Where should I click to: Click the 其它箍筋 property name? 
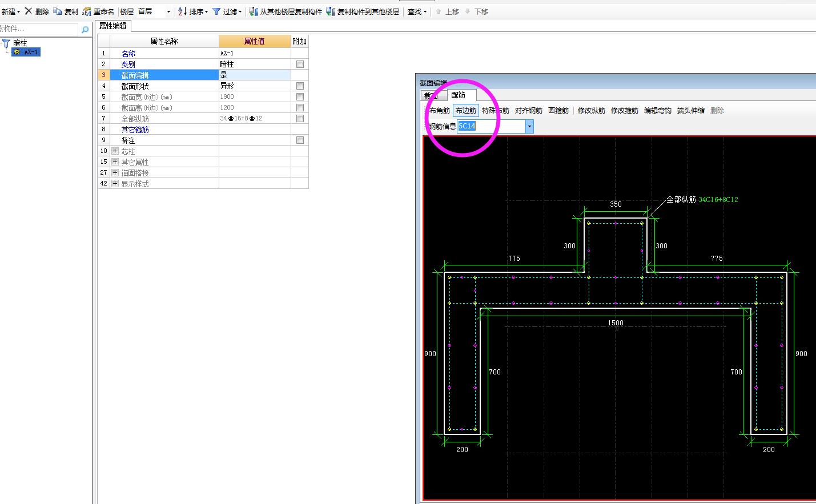(135, 130)
